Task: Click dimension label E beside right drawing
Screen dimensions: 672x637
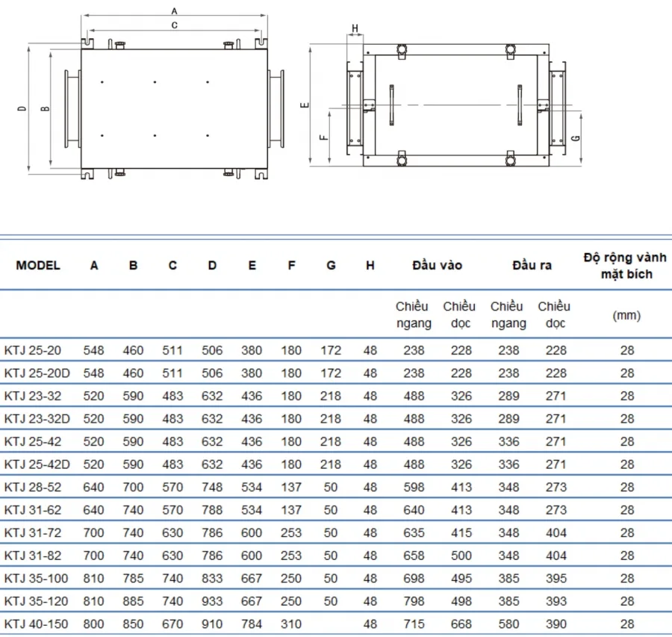Action: coord(305,105)
